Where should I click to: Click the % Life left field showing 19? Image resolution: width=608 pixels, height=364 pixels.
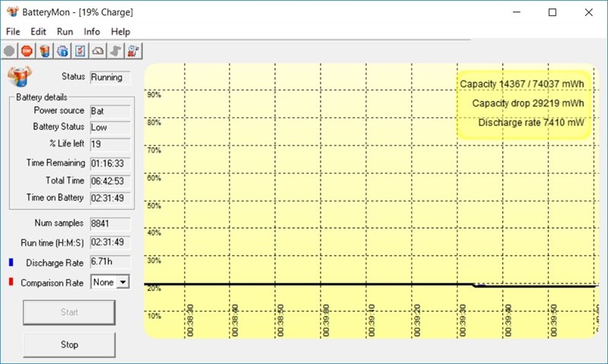pos(110,144)
